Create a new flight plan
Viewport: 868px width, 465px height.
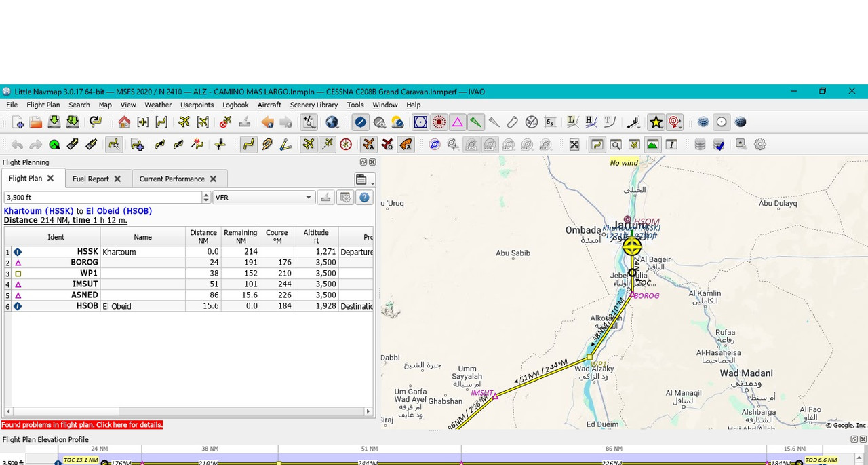coord(18,122)
